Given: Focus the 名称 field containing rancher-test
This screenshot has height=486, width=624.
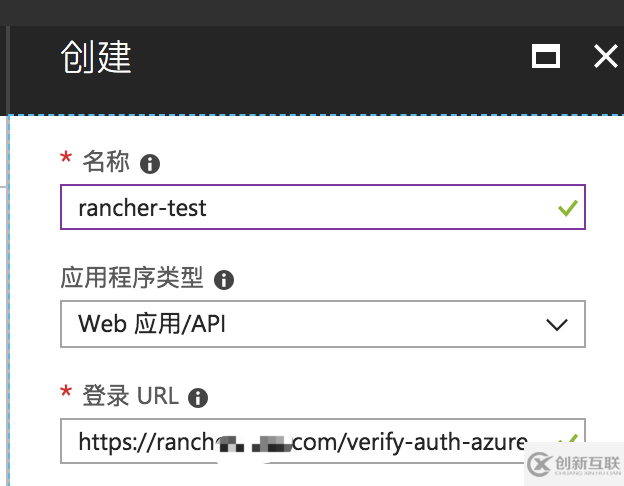Looking at the screenshot, I should [323, 207].
